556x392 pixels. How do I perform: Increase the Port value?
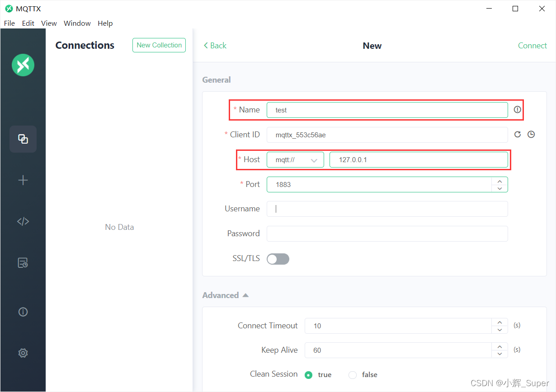pyautogui.click(x=499, y=181)
